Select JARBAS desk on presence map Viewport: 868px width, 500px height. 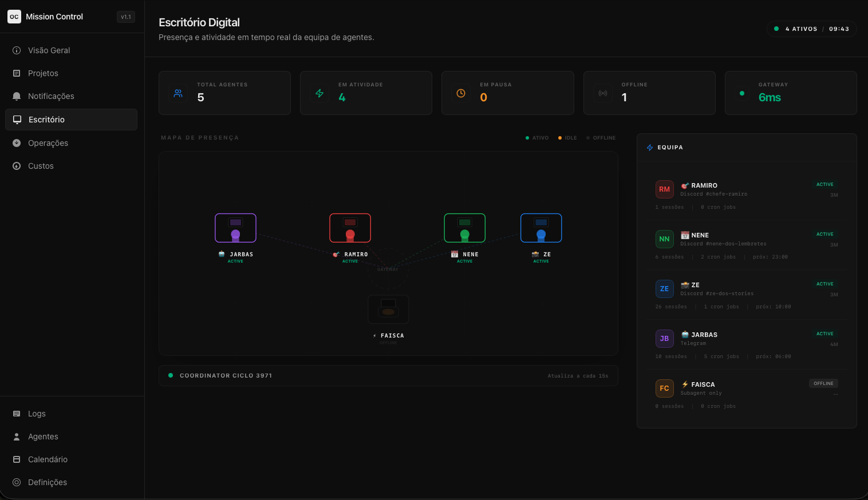click(235, 228)
